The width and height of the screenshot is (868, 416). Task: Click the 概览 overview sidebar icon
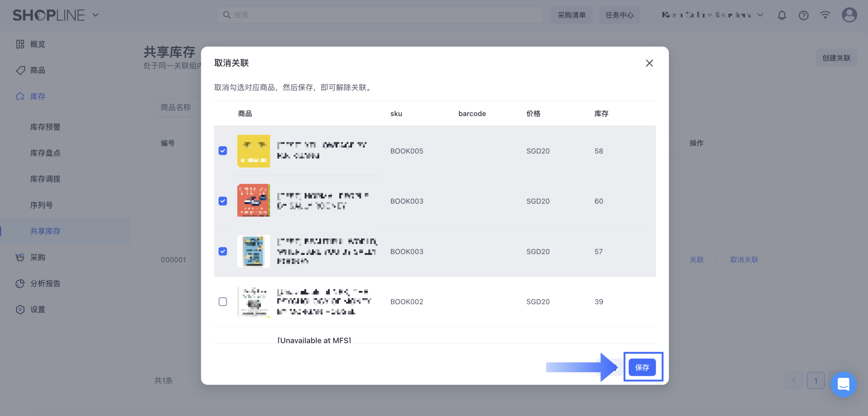20,44
